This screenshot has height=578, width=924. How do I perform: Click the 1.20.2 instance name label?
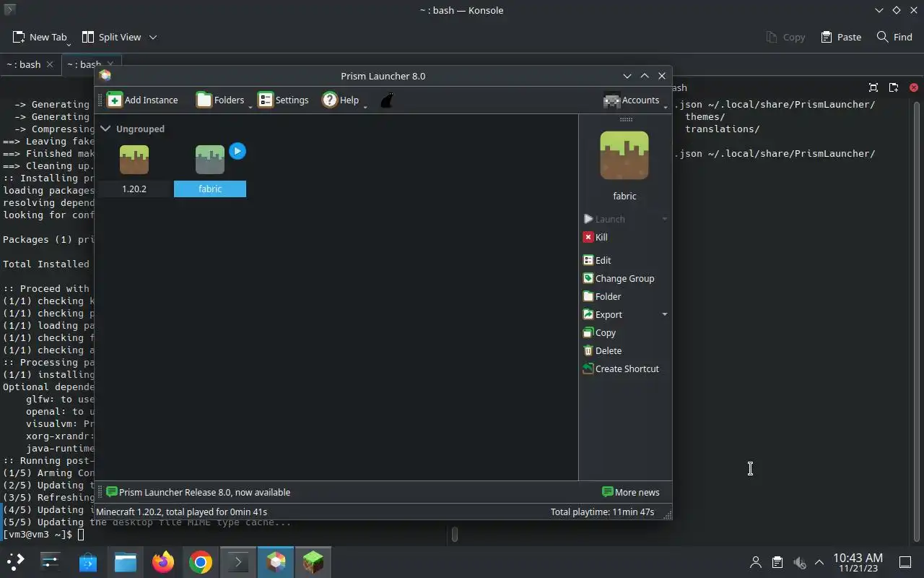pyautogui.click(x=134, y=189)
